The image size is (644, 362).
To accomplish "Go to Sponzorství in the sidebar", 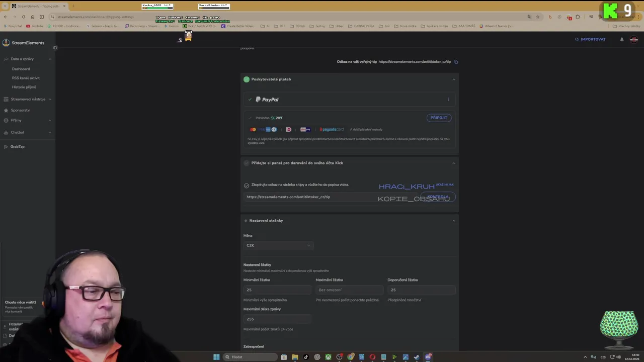I will [21, 110].
